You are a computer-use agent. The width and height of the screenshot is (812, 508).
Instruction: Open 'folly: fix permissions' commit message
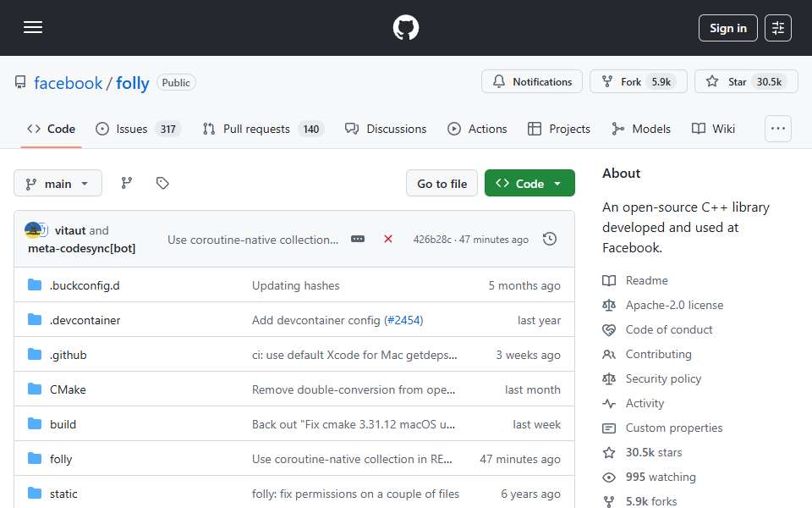pyautogui.click(x=355, y=494)
